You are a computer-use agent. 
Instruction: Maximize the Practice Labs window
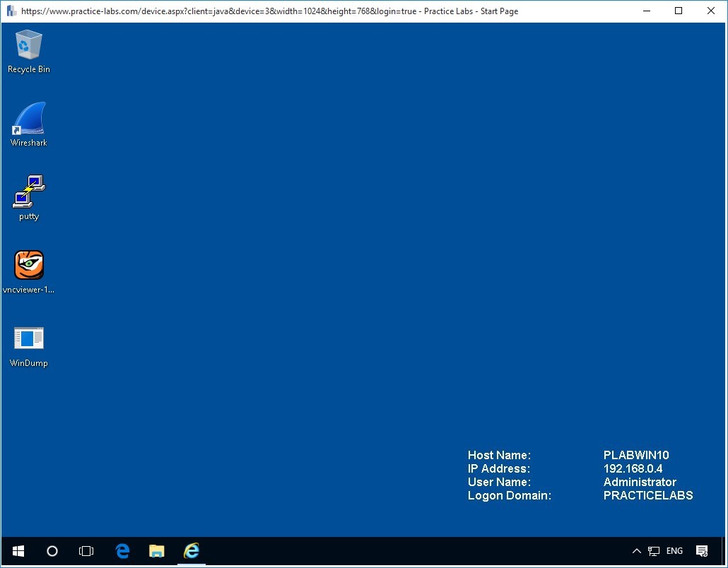pyautogui.click(x=678, y=11)
